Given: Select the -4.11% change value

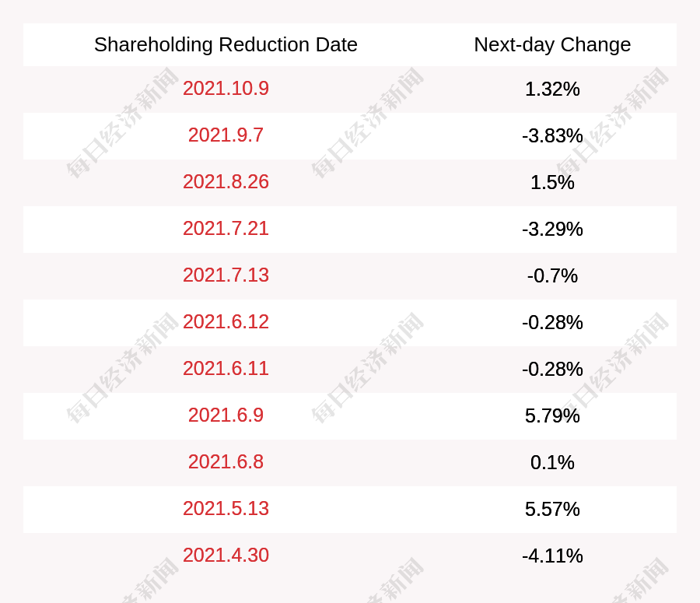Looking at the screenshot, I should click(x=552, y=556).
